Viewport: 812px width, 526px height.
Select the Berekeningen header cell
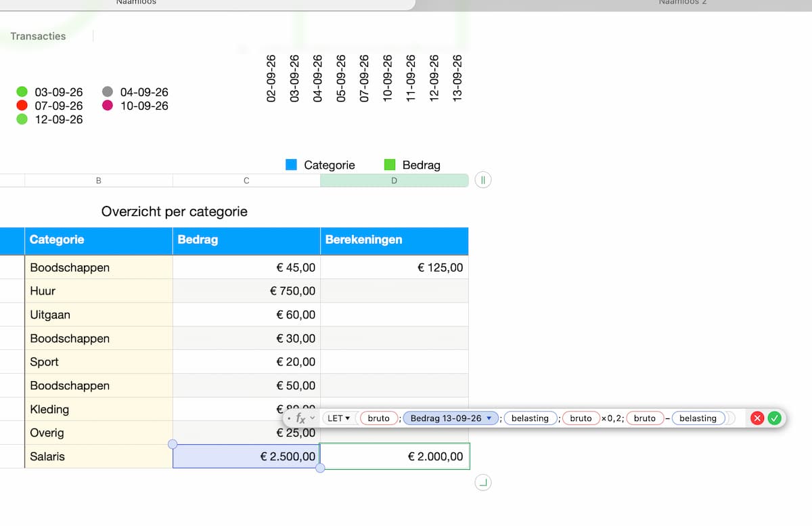[394, 240]
